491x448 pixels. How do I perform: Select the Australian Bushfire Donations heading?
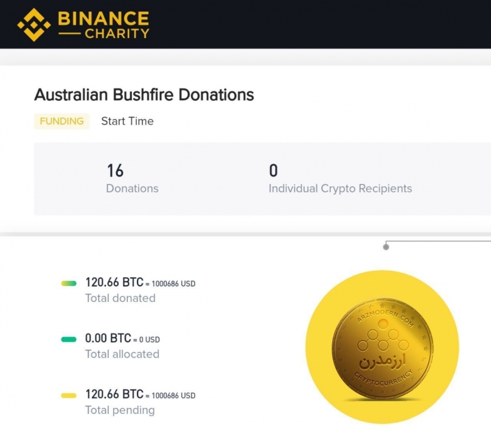pyautogui.click(x=144, y=94)
